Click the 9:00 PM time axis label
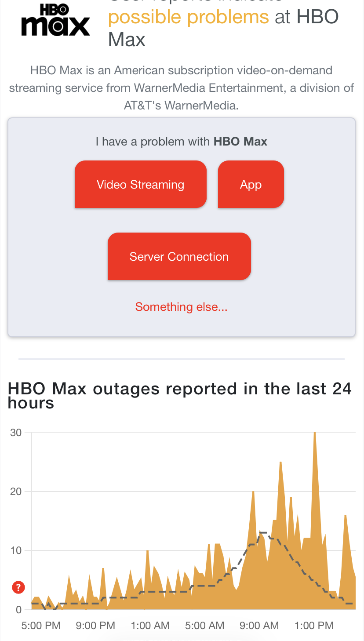This screenshot has width=364, height=641. tap(95, 626)
